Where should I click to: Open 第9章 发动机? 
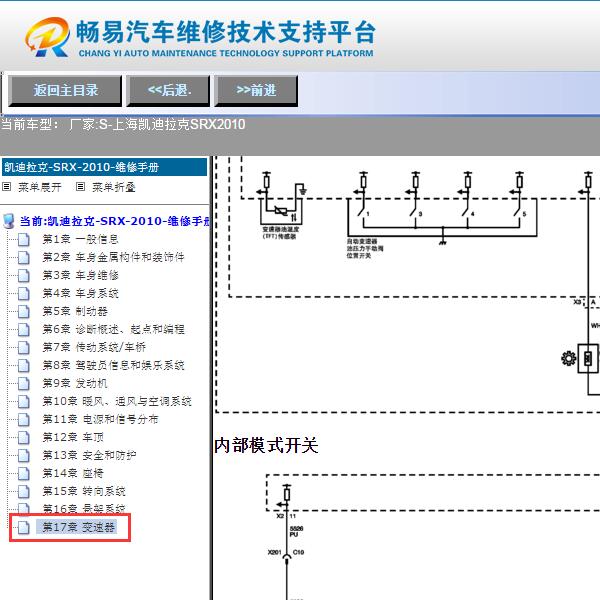coord(75,383)
